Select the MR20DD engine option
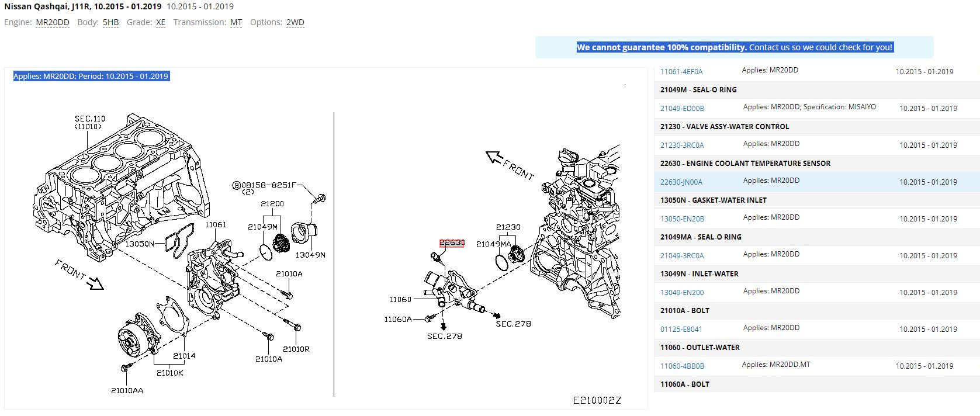 pyautogui.click(x=53, y=22)
